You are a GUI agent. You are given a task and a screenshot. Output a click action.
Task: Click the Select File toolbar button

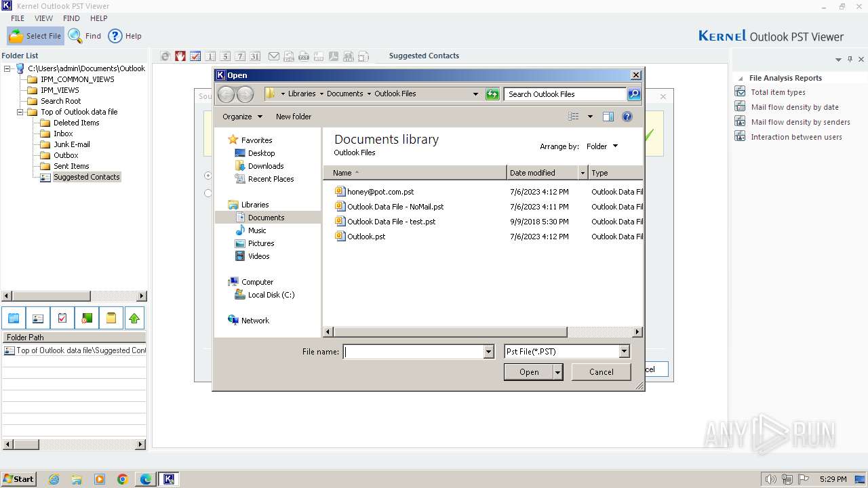coord(35,36)
